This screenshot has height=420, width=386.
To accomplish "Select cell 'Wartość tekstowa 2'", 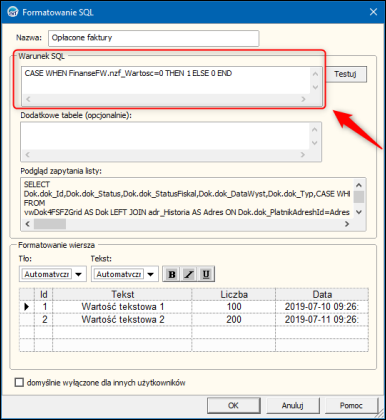I will pos(122,319).
